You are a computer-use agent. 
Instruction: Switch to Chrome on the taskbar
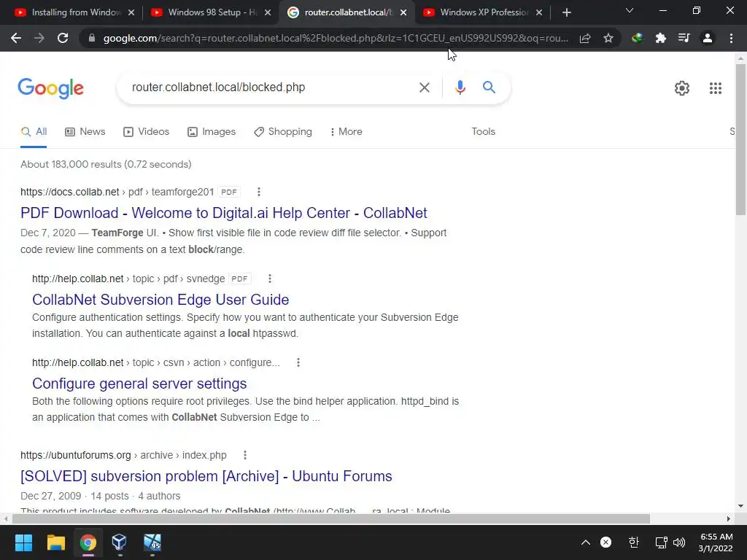[88, 542]
